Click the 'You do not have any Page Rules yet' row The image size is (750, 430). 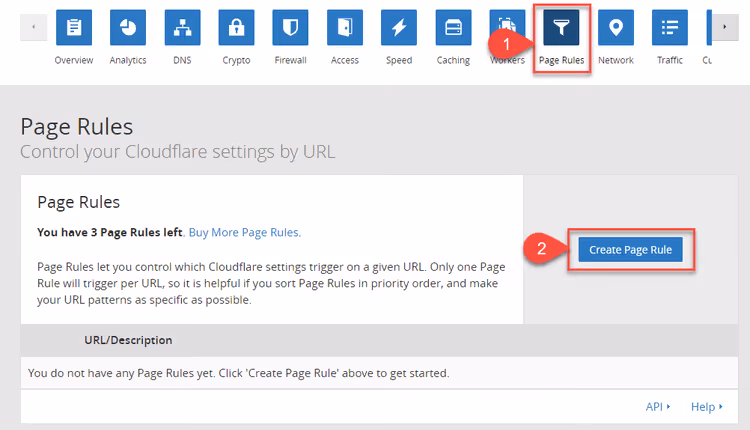click(379, 373)
